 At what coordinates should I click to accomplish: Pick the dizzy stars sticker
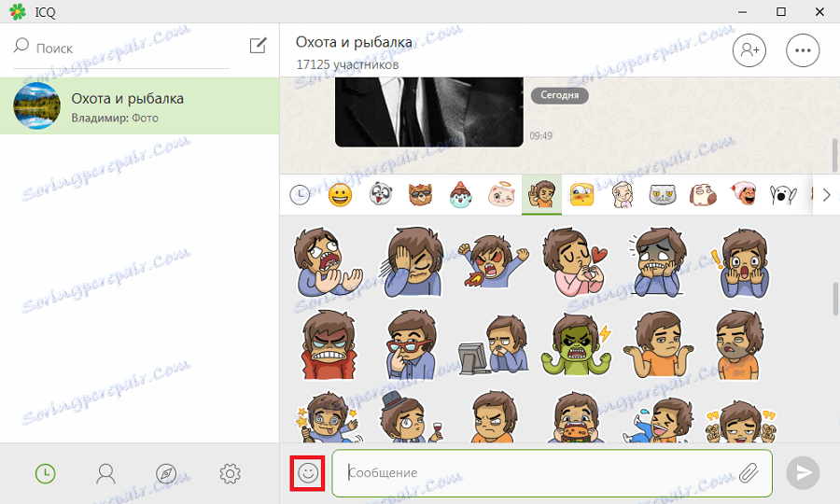click(x=328, y=418)
